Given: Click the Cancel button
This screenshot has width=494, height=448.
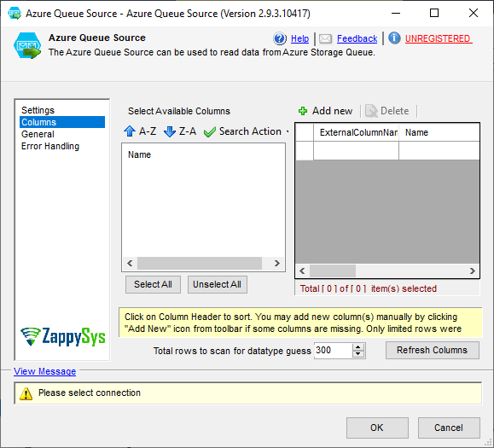Looking at the screenshot, I should pos(449,428).
